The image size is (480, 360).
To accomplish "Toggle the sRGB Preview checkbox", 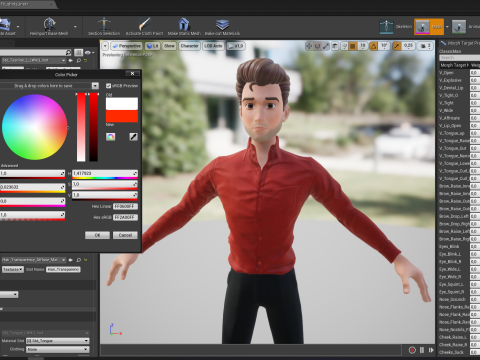I will tap(108, 86).
